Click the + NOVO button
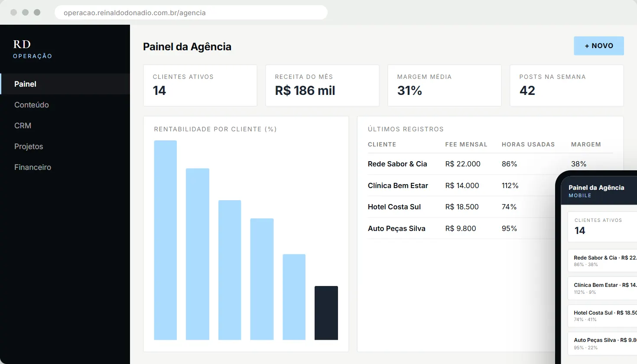The image size is (637, 364). coord(599,46)
